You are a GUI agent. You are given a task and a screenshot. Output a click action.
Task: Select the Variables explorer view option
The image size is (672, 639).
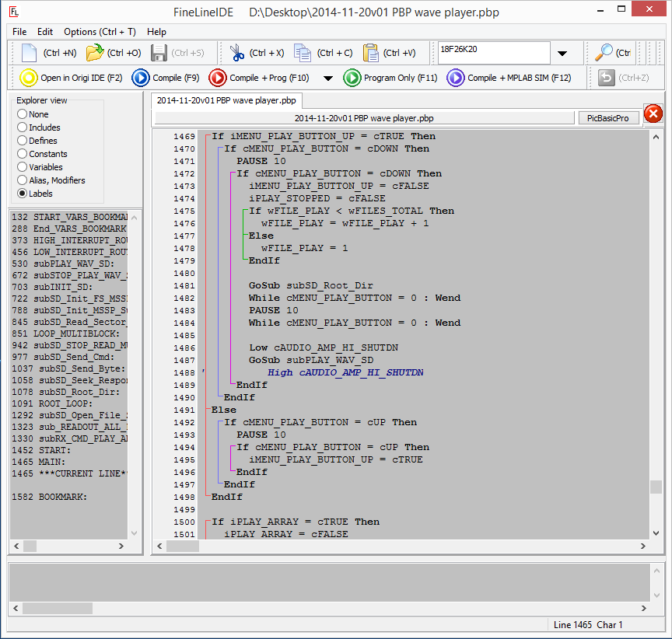[23, 167]
